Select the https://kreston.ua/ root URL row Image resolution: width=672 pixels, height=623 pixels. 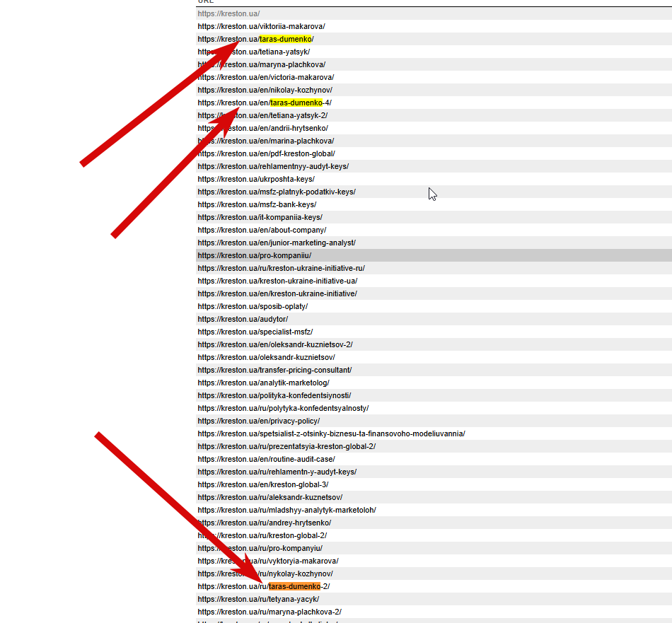pyautogui.click(x=434, y=13)
